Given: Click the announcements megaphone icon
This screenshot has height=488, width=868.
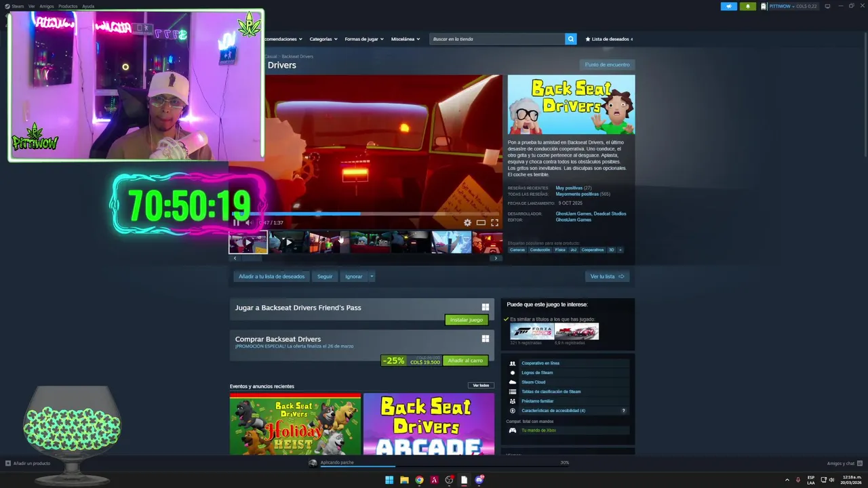Looking at the screenshot, I should [729, 6].
